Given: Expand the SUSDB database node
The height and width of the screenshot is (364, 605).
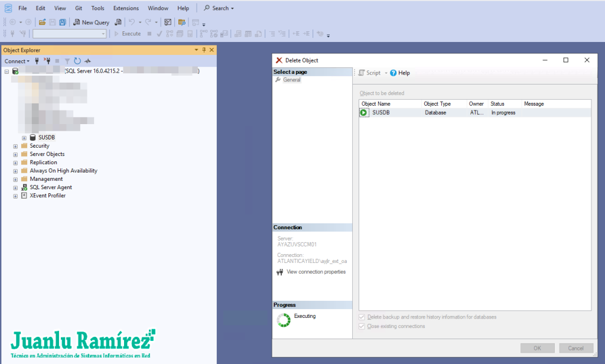Looking at the screenshot, I should (x=24, y=138).
